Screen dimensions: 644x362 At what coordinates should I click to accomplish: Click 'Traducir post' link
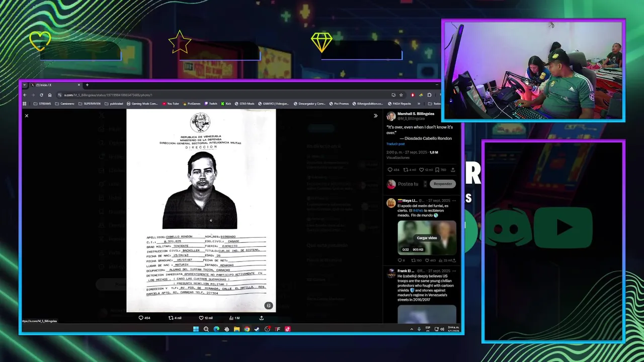(395, 144)
